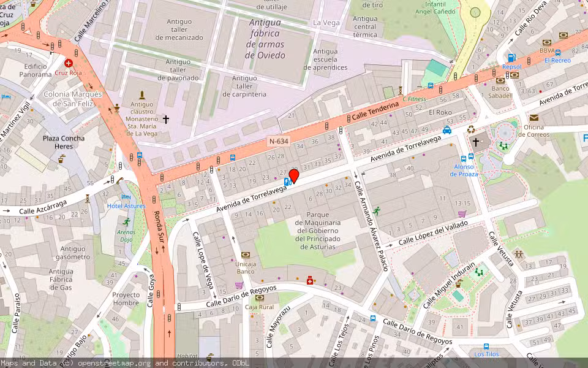The width and height of the screenshot is (588, 368).
Task: Click the Caja Rural bank icon
Action: tap(260, 298)
